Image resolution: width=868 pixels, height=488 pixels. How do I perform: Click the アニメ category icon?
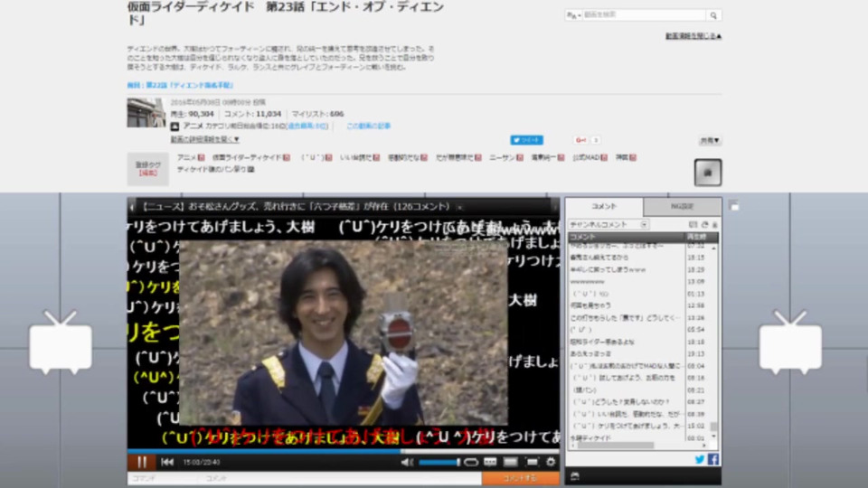[x=175, y=127]
